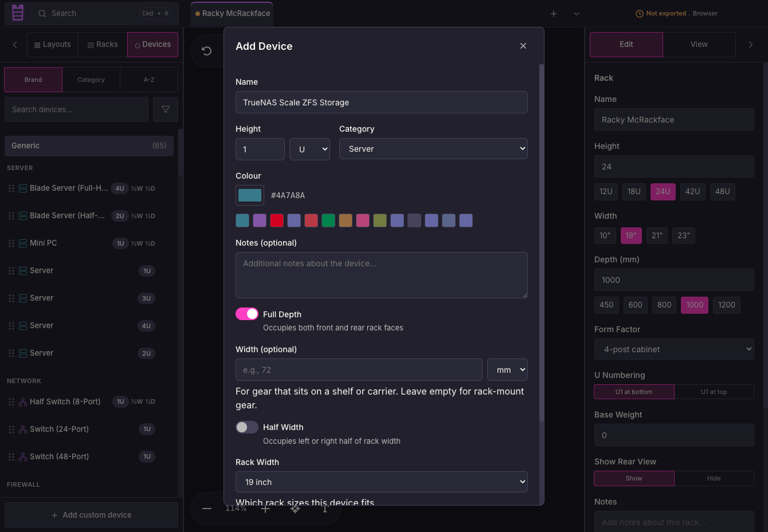Collapse left sidebar with chevron arrow

(15, 44)
